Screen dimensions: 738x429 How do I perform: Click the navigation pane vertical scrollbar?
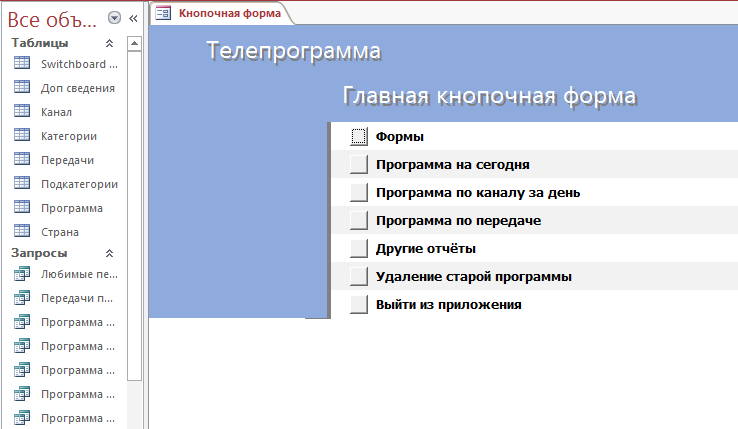click(135, 200)
